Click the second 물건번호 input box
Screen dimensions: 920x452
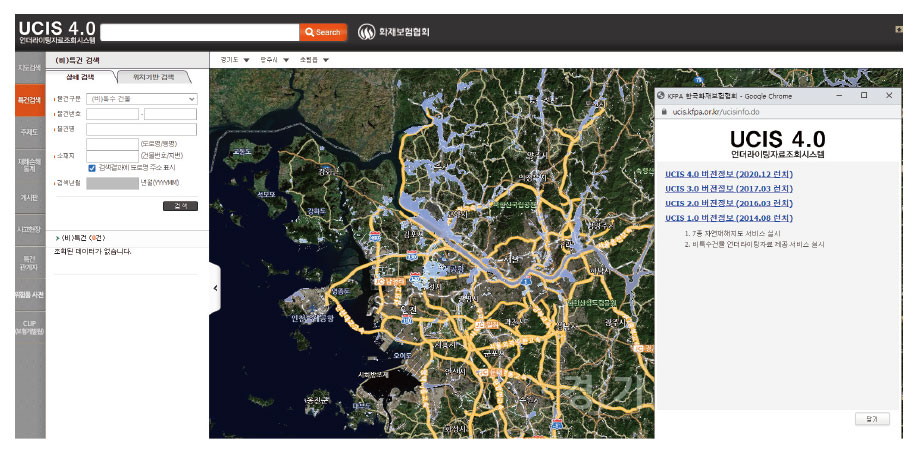click(171, 114)
